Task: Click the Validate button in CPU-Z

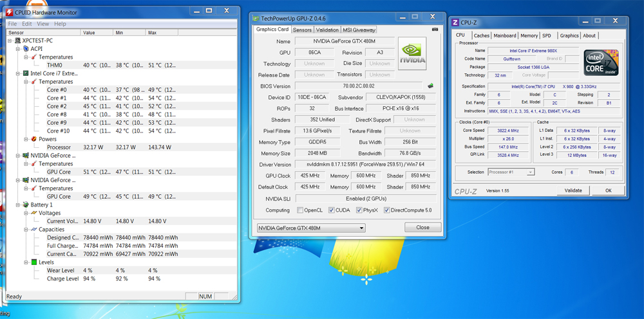Action: pos(573,190)
